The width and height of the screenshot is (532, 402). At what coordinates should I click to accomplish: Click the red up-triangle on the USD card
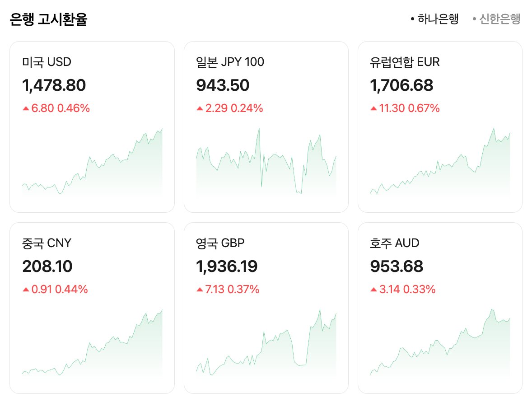click(26, 108)
